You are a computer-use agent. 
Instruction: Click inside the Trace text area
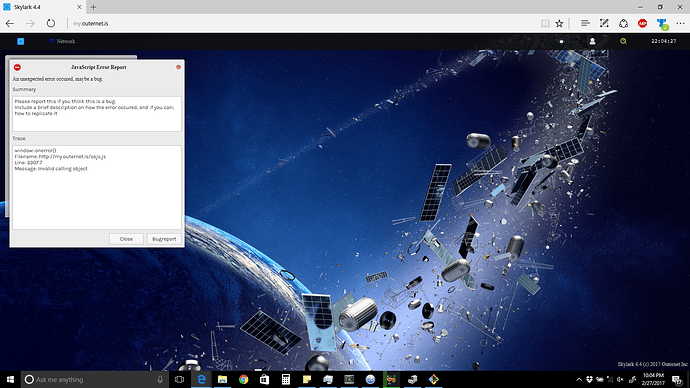(97, 187)
